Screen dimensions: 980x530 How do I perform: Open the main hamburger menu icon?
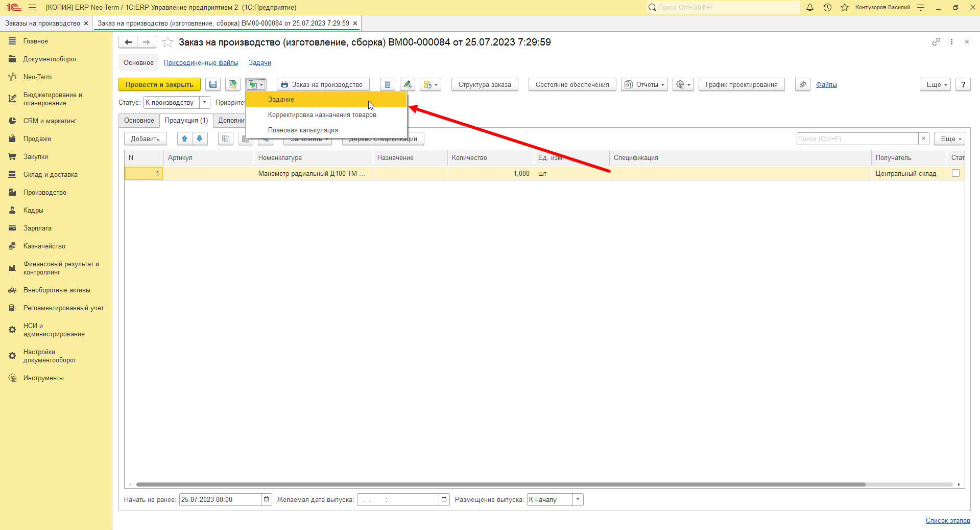pyautogui.click(x=32, y=8)
